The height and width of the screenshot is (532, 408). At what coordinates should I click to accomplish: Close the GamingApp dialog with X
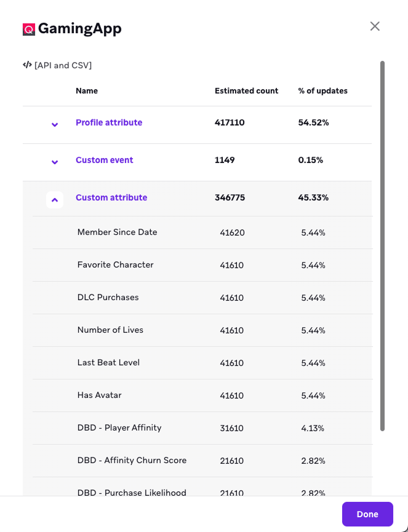click(375, 26)
